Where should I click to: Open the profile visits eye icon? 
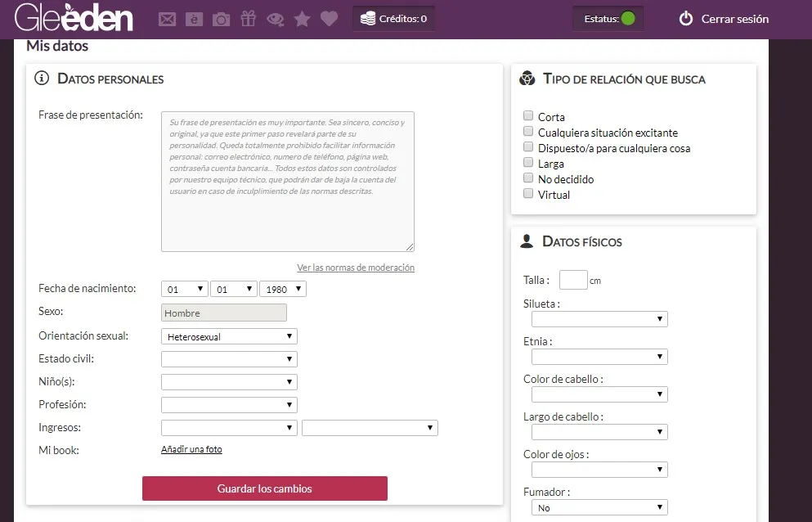click(275, 20)
